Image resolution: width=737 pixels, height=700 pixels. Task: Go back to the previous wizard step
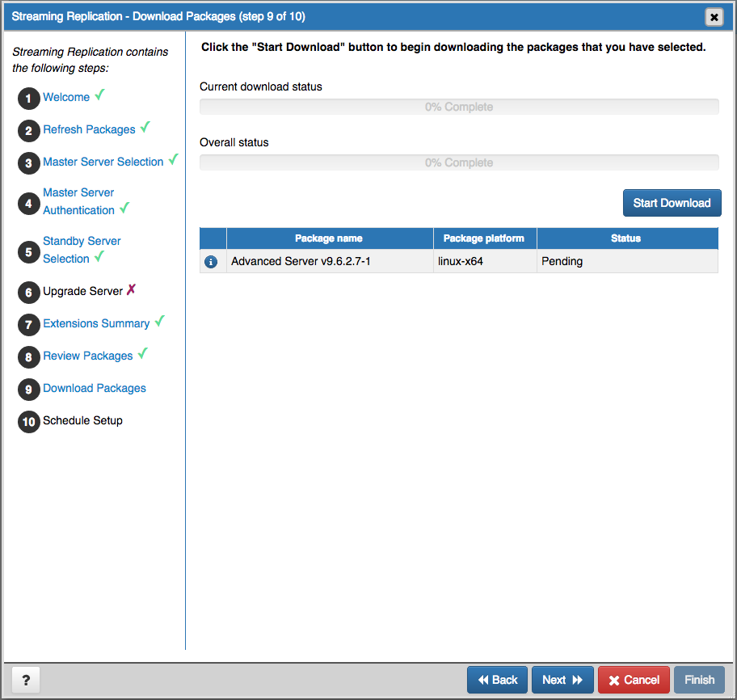click(497, 680)
